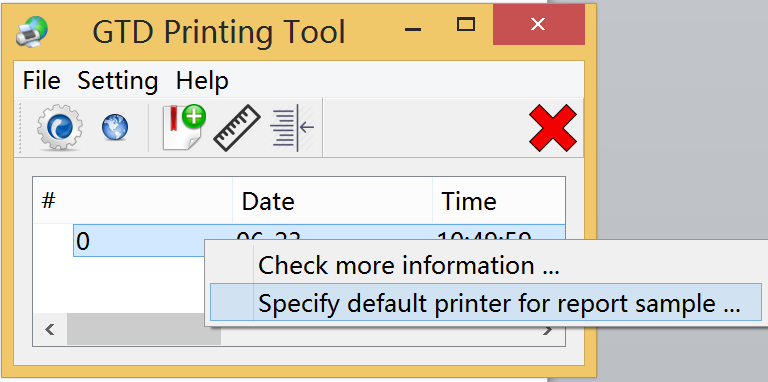
Task: Click the printer app icon in title bar
Action: (x=32, y=31)
